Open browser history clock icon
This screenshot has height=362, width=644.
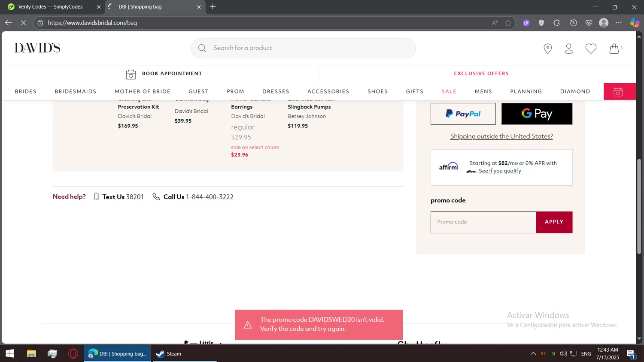point(573,23)
